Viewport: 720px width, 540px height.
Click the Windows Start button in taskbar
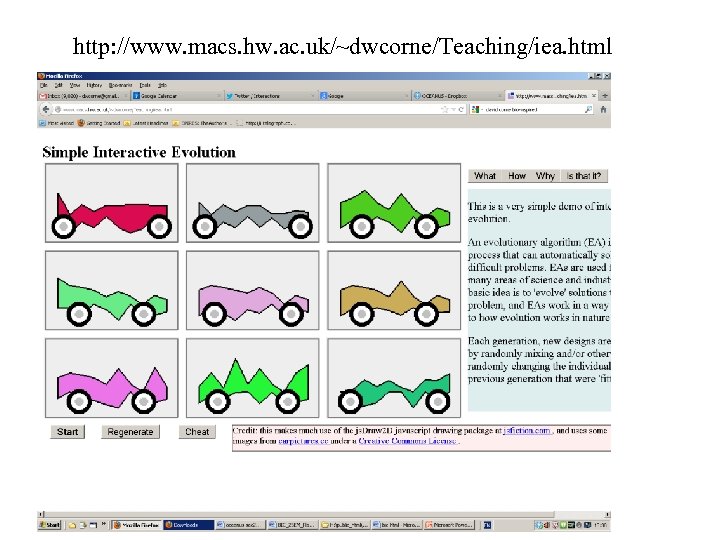[50, 524]
